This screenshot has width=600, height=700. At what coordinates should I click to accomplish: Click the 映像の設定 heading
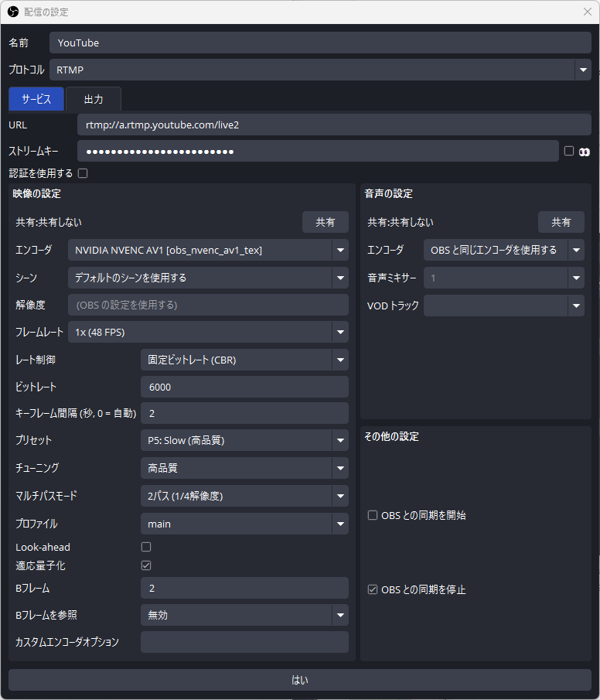[x=36, y=193]
